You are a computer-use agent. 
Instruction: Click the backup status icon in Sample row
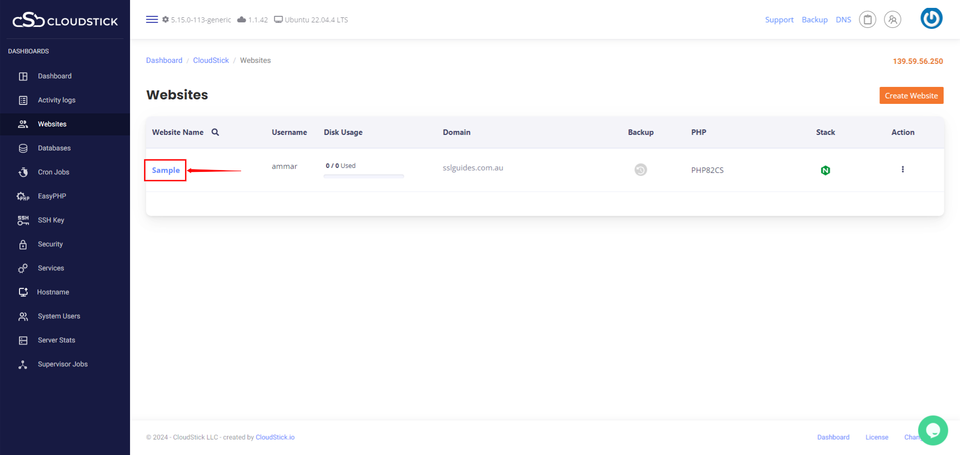click(640, 170)
